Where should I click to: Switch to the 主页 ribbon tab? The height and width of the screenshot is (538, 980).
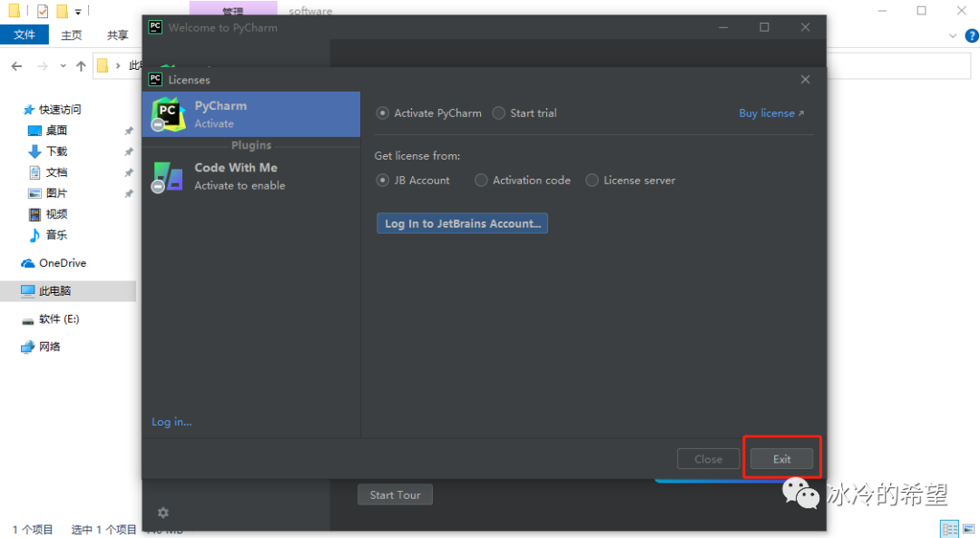pyautogui.click(x=72, y=35)
